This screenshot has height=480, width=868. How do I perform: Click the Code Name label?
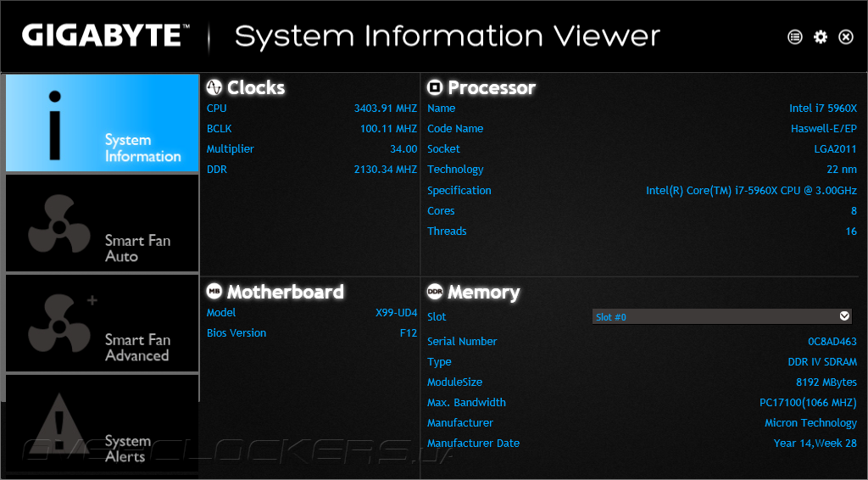coord(455,128)
